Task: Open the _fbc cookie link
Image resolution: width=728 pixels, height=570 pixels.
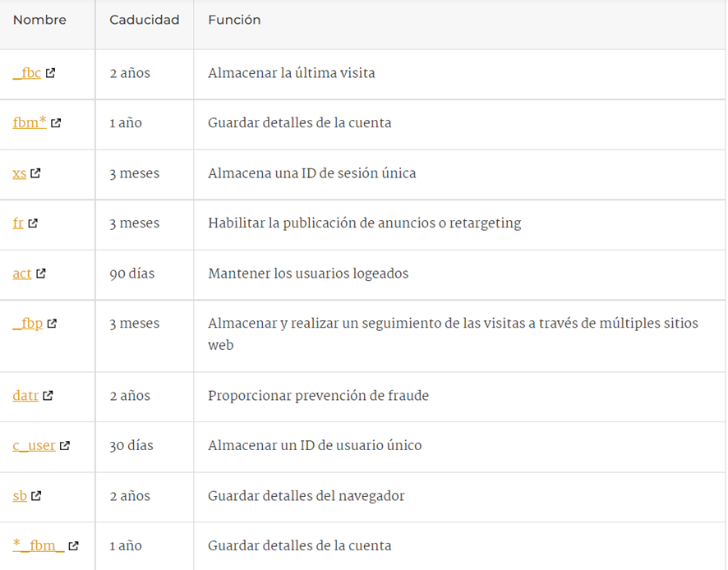Action: (x=27, y=73)
